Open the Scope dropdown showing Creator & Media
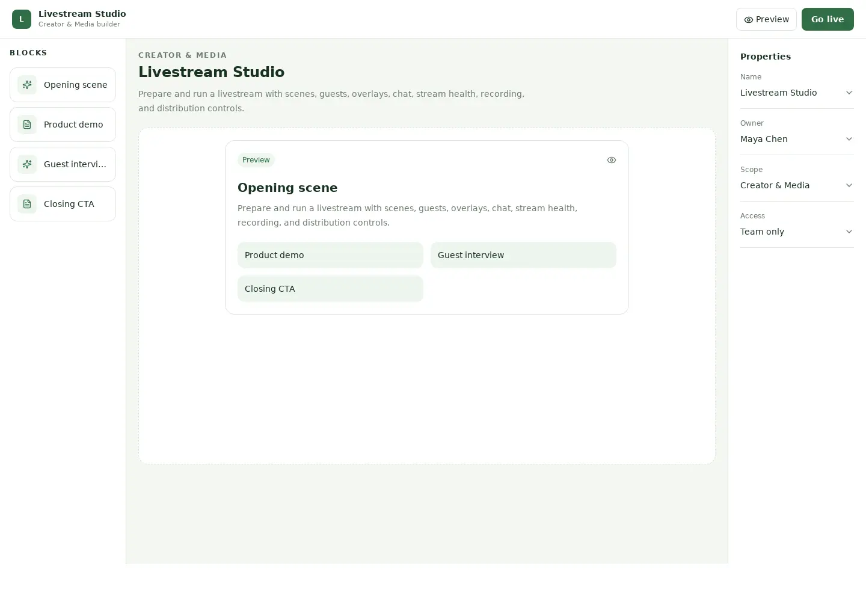Image resolution: width=866 pixels, height=616 pixels. (x=797, y=185)
